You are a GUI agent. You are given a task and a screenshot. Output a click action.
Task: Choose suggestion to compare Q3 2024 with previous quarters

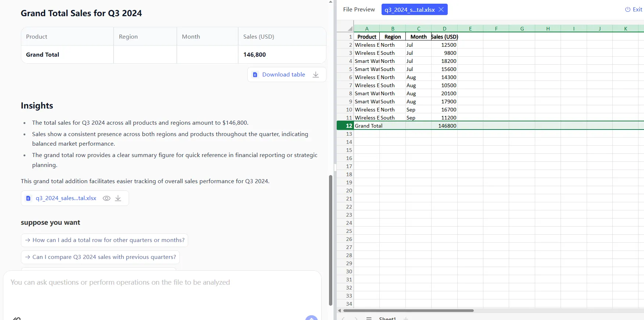100,257
